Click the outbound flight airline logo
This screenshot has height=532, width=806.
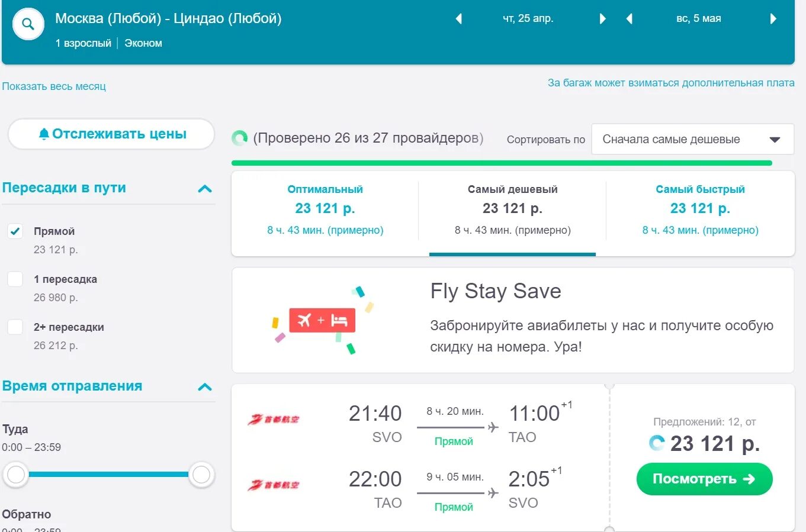[x=274, y=420]
